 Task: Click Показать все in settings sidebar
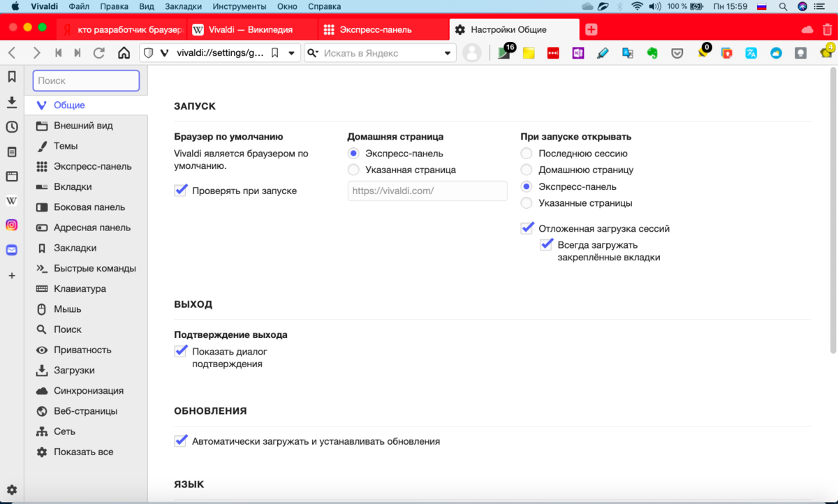tap(87, 452)
